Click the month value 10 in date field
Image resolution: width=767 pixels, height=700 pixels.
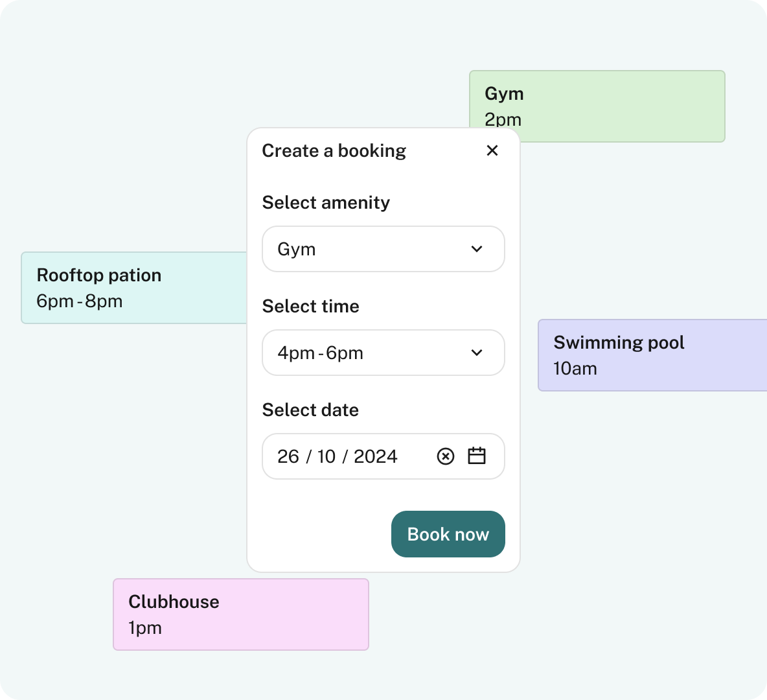(x=326, y=457)
